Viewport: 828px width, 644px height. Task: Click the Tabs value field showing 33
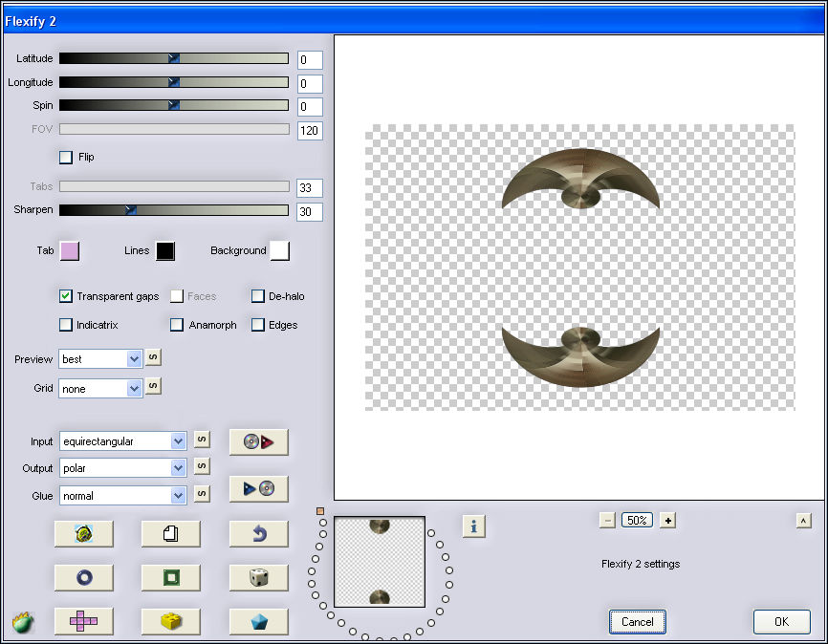click(x=310, y=188)
